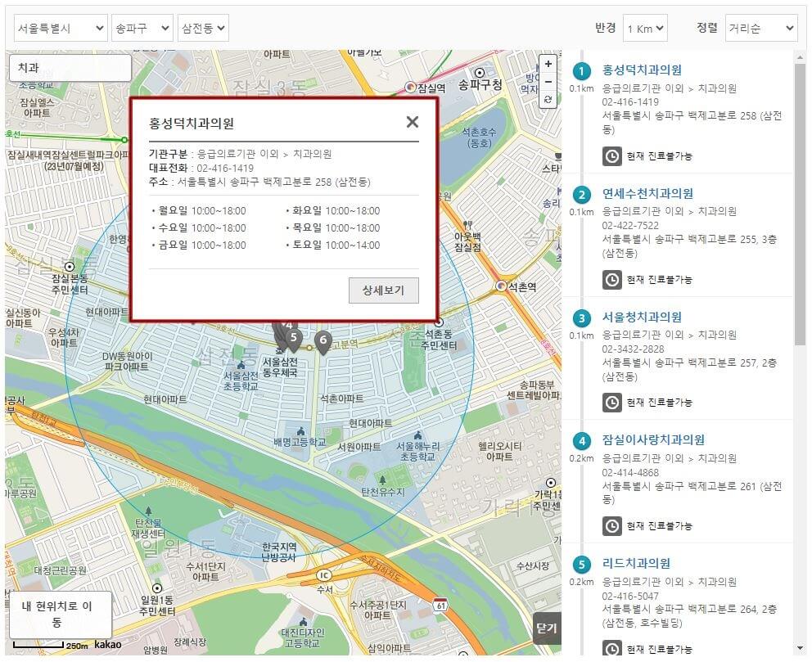Close the 홍성덕치과의원 popup with the X
The height and width of the screenshot is (662, 812).
(x=412, y=121)
